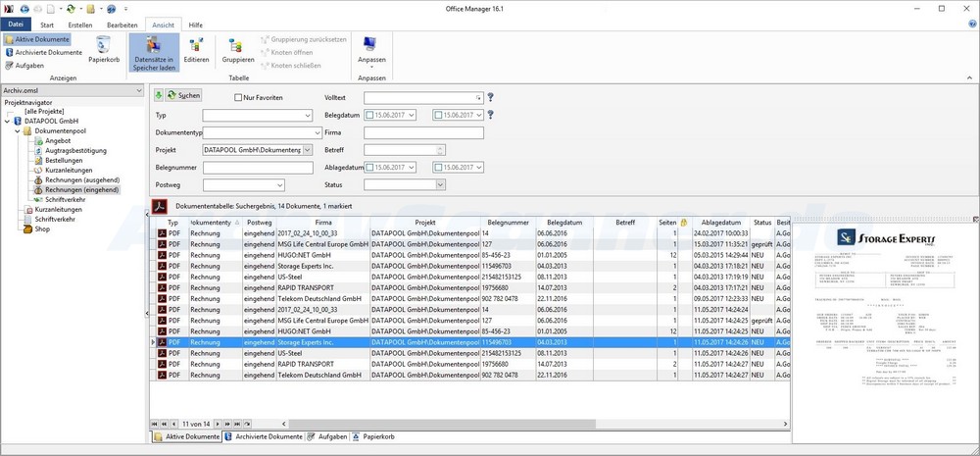Expand the Status combo box
Image resolution: width=980 pixels, height=456 pixels.
click(x=439, y=184)
